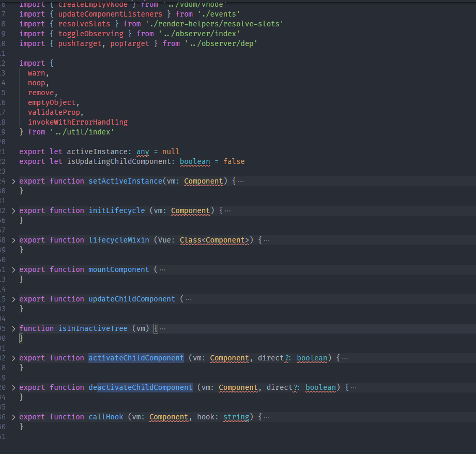Image resolution: width=476 pixels, height=454 pixels.
Task: Click the Class<Component> type annotation
Action: click(x=214, y=240)
